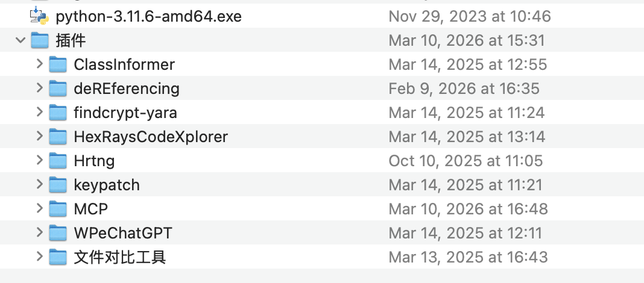644x283 pixels.
Task: Collapse the 插件 folder disclosure arrow
Action: click(21, 40)
